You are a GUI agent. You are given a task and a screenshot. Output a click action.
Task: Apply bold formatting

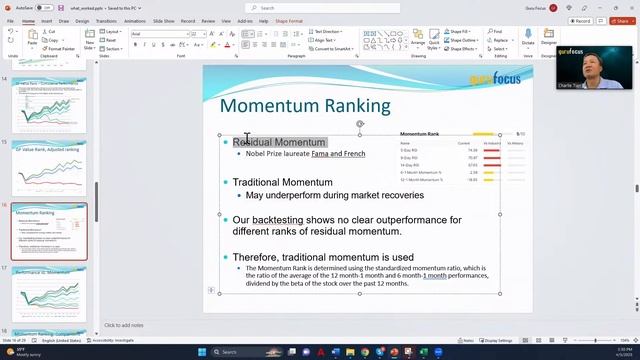click(135, 45)
